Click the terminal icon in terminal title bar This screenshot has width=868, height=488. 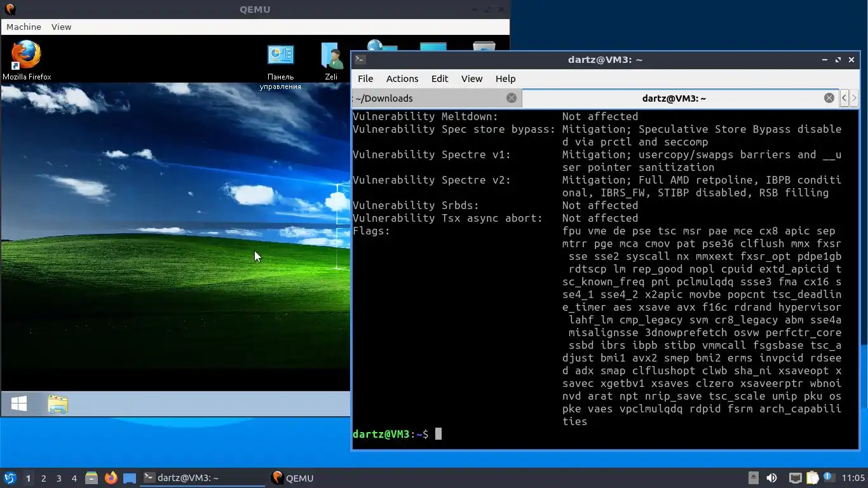click(x=360, y=59)
